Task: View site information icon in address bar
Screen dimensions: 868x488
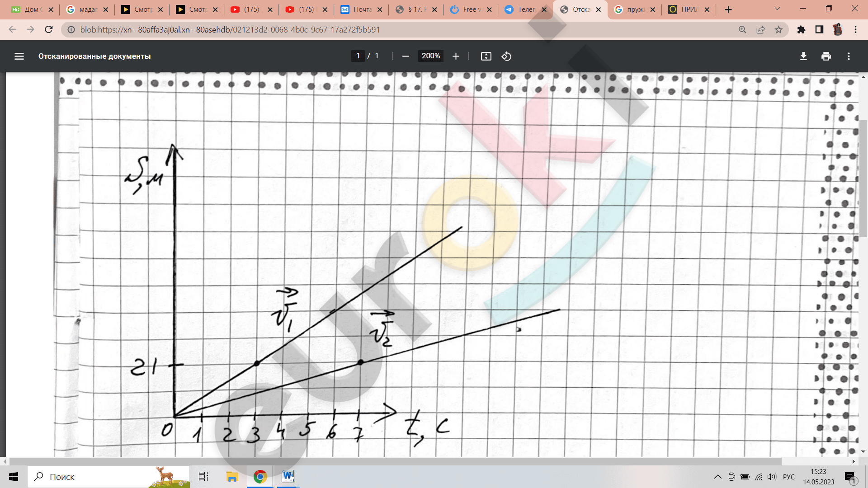Action: point(71,29)
